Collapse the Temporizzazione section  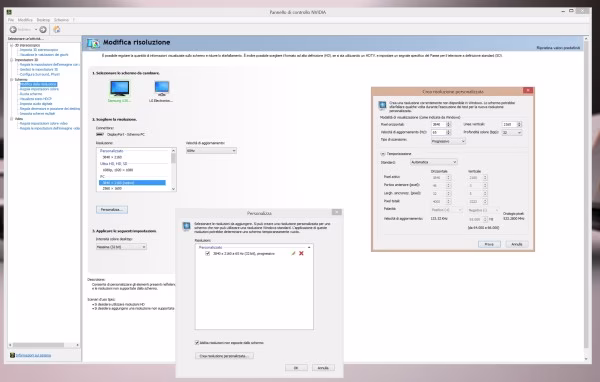click(383, 154)
